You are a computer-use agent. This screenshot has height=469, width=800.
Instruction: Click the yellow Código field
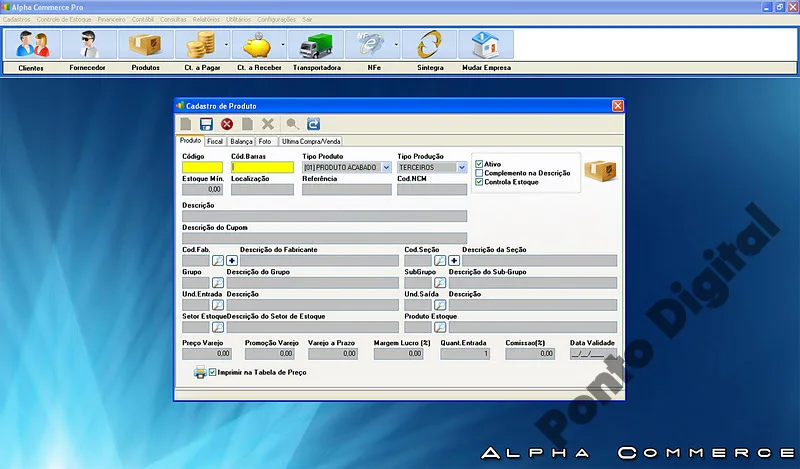(x=203, y=167)
